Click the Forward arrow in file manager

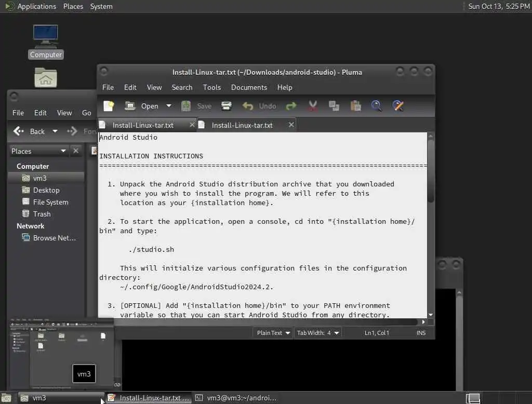click(x=72, y=131)
